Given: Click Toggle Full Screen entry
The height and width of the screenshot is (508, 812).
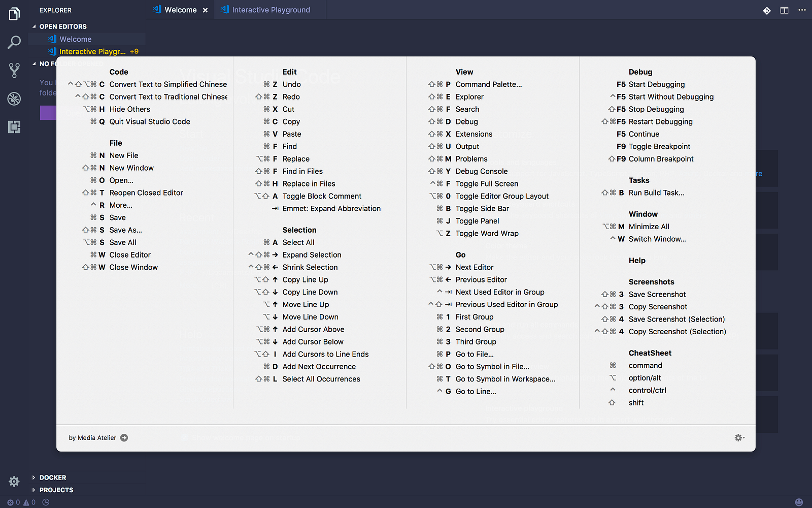Looking at the screenshot, I should click(x=487, y=184).
